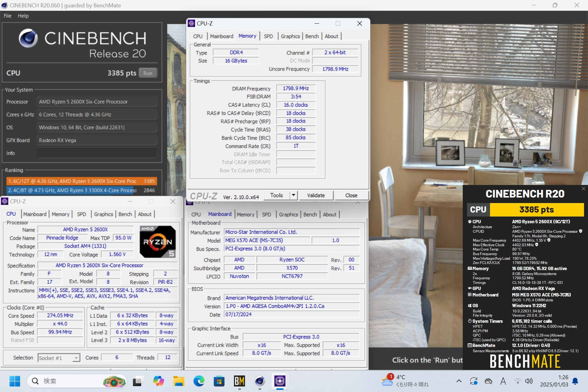Open the sync tray icon
This screenshot has width=588, height=392.
point(473,381)
